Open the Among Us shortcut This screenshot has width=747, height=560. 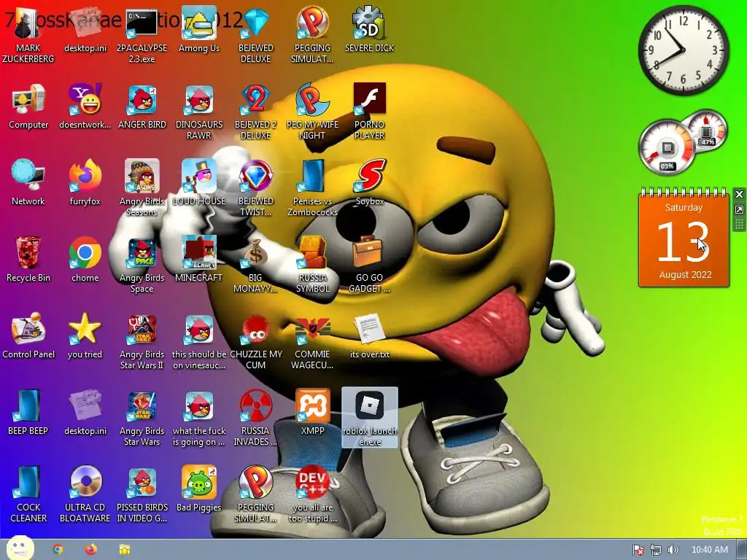(x=198, y=29)
